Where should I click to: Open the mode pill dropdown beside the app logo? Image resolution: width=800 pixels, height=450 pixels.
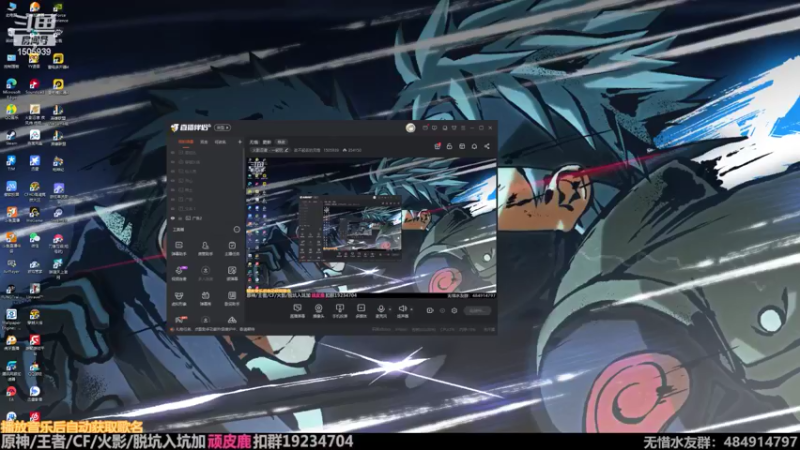coord(222,128)
